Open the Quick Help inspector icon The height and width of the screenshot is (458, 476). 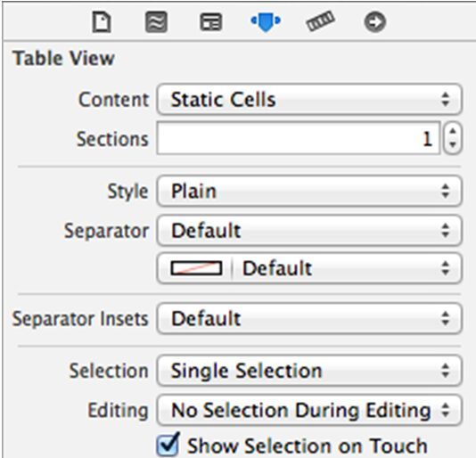pyautogui.click(x=156, y=22)
